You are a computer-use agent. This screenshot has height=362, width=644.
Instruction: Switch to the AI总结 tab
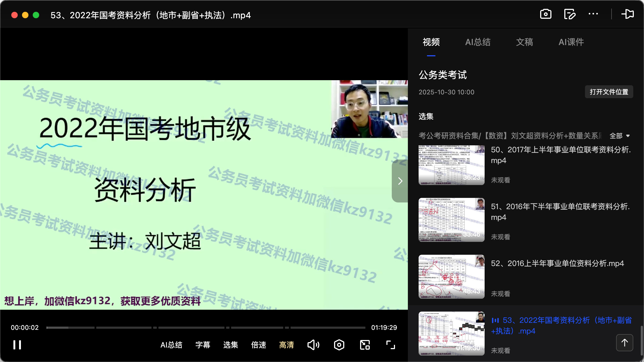tap(478, 42)
